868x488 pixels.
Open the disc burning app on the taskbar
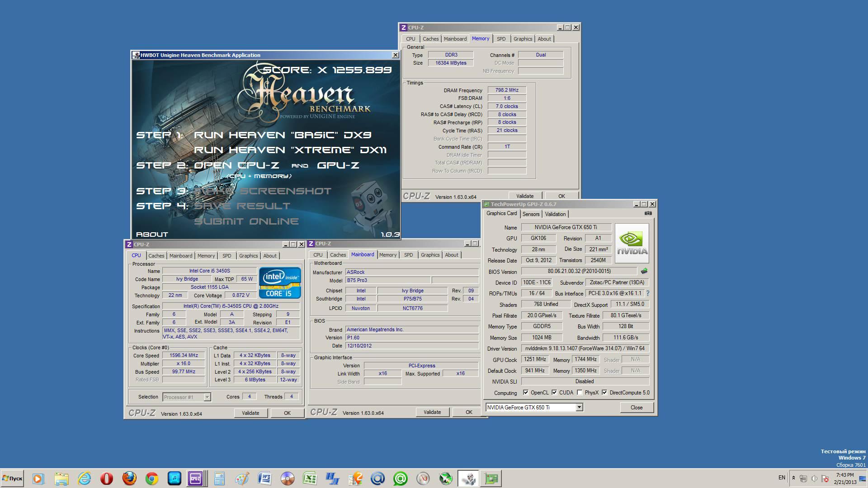[x=287, y=479]
